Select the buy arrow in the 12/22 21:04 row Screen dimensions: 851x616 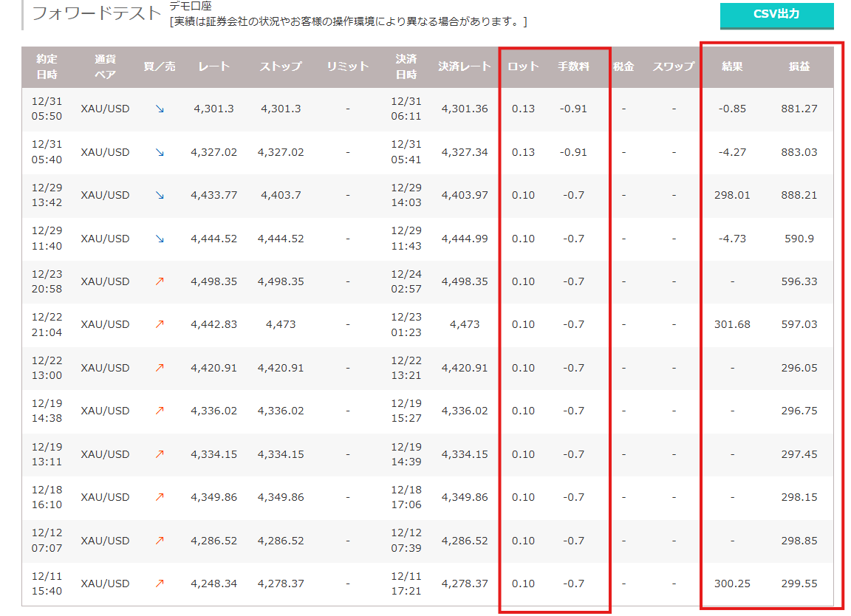(160, 324)
